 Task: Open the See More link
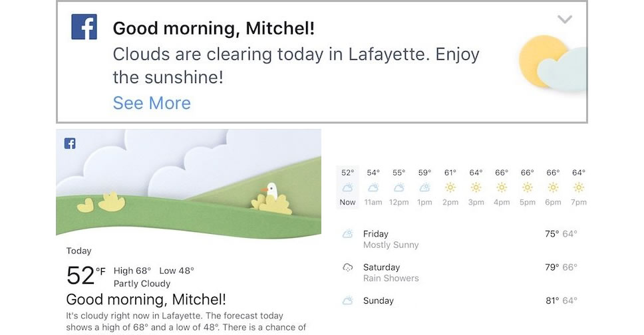click(x=152, y=103)
